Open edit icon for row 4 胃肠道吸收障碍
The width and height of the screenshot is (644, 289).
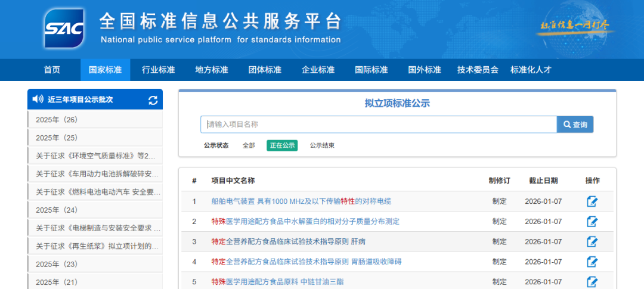592,262
